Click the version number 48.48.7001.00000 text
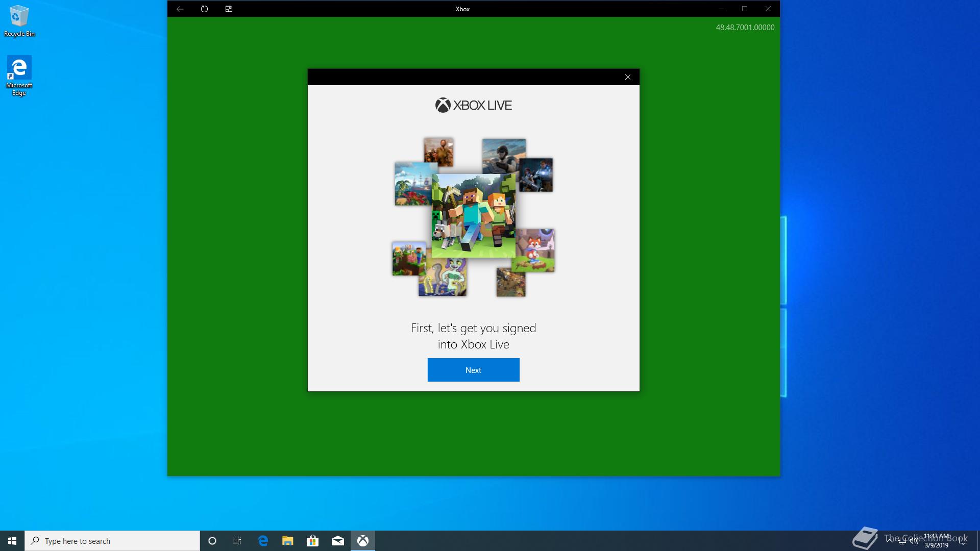 coord(745,28)
